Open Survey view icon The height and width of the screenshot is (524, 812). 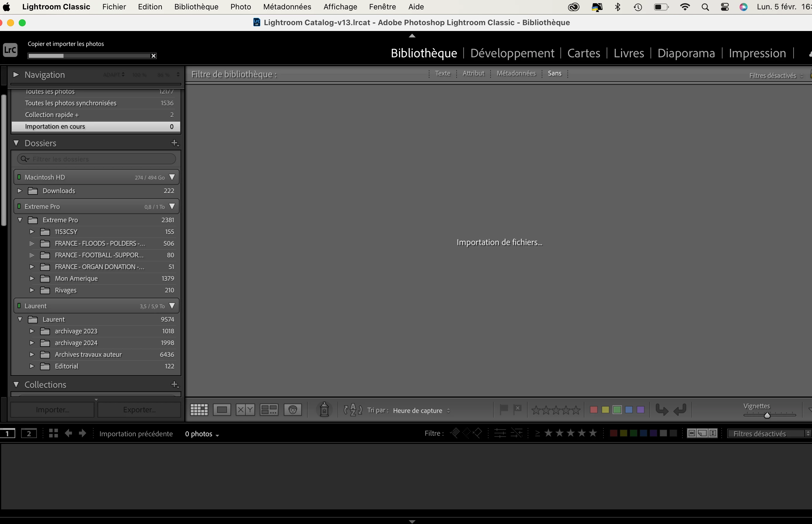point(269,410)
